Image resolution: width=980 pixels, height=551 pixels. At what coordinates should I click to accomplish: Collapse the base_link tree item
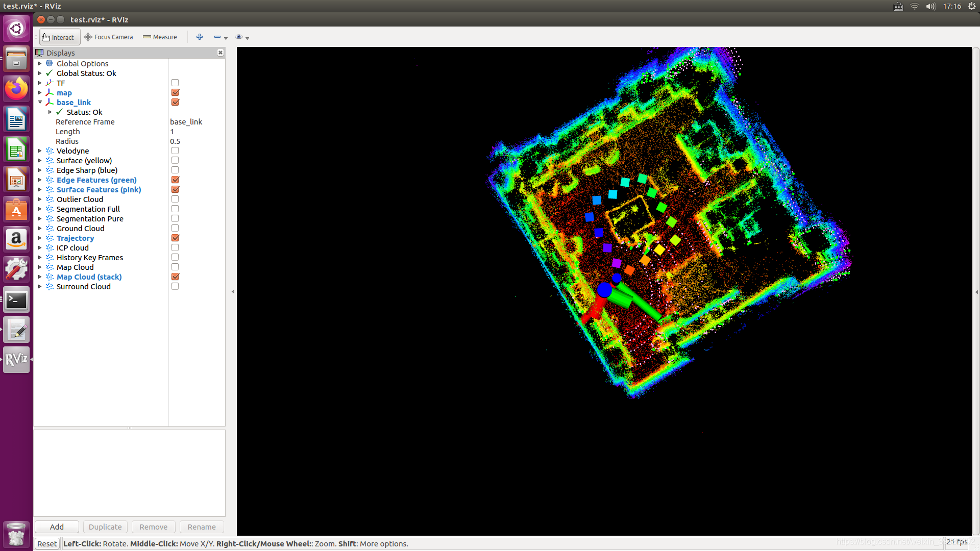40,102
